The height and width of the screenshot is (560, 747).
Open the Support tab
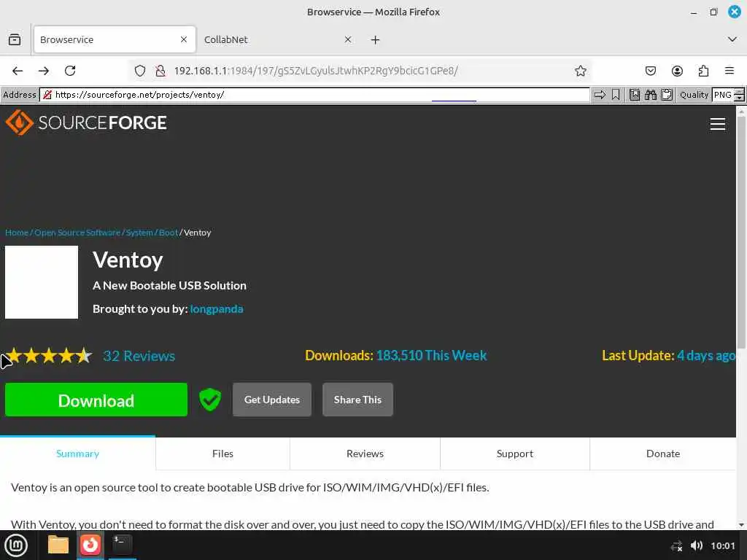515,454
